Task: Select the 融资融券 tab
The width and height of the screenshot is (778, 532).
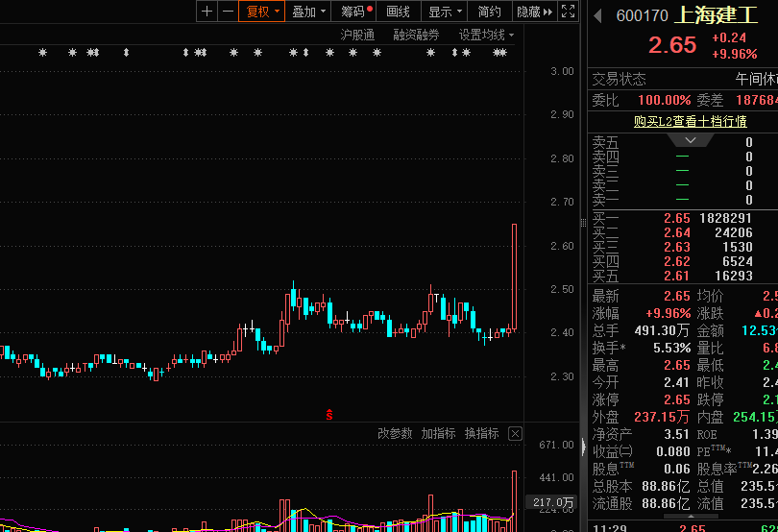Action: coord(416,35)
